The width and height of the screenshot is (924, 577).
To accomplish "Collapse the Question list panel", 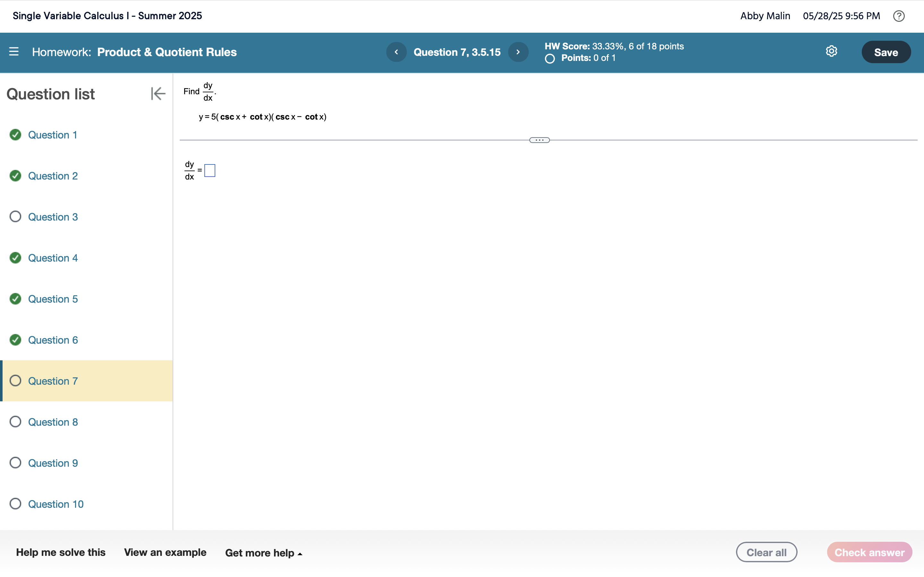I will click(x=158, y=94).
